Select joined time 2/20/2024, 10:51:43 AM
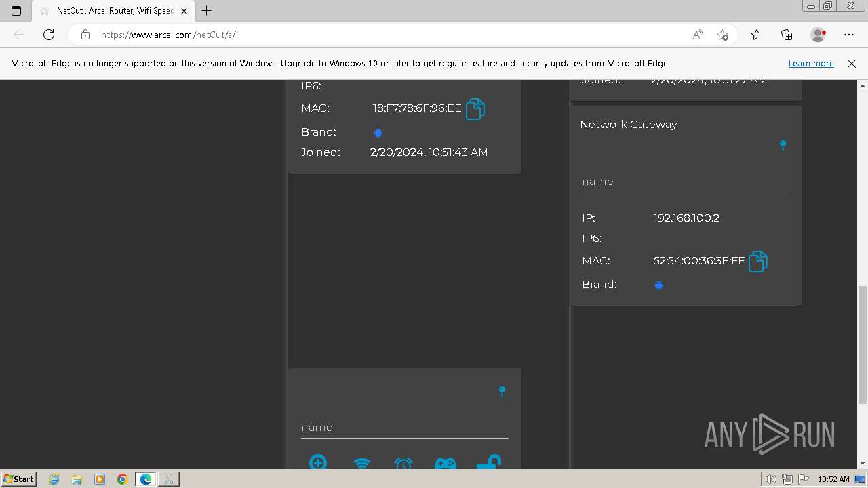 pos(429,152)
